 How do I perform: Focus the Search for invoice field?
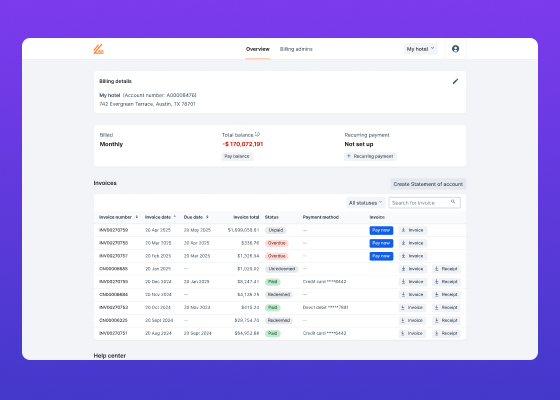(x=424, y=203)
